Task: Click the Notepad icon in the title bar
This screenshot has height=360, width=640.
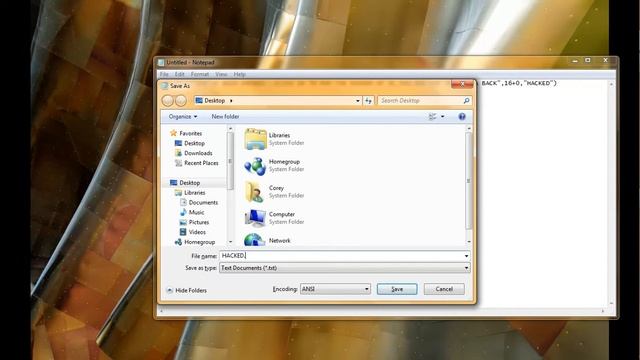Action: 161,62
